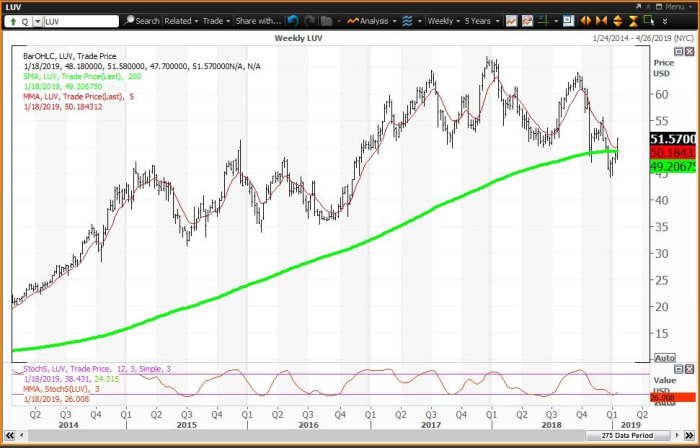Screen dimensions: 700x448
Task: Toggle Auto scale on price axis
Action: (663, 357)
